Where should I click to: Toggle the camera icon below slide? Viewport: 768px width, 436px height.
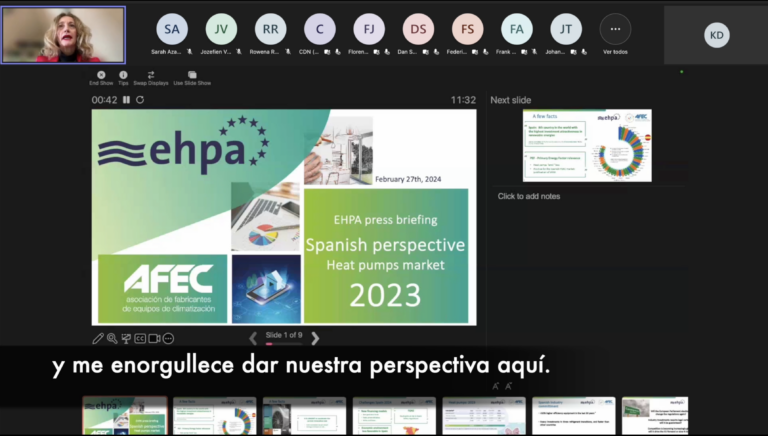pos(154,339)
